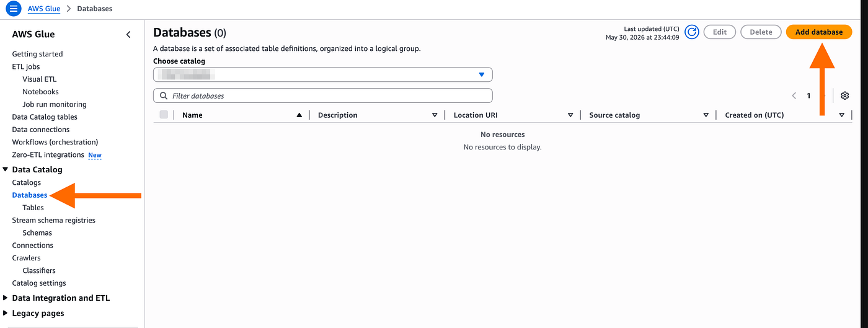Click the Add database button
This screenshot has width=868, height=328.
[x=819, y=32]
